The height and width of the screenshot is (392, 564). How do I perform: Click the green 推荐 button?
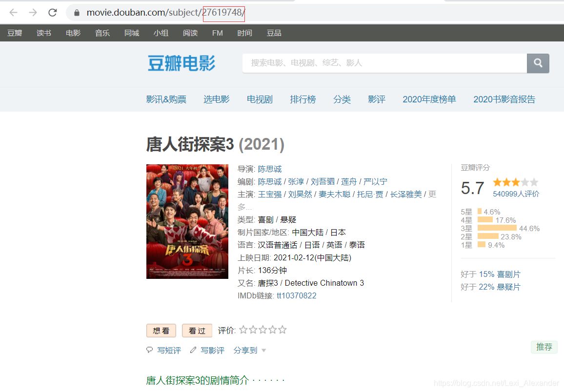[x=544, y=347]
